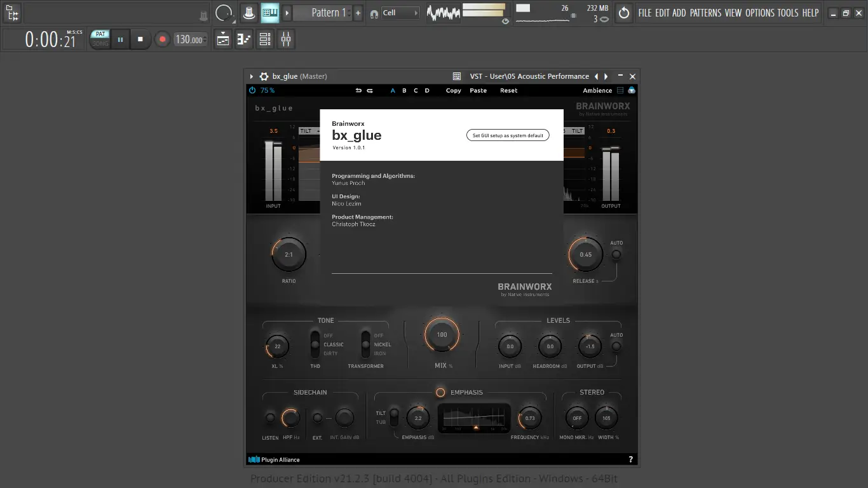Image resolution: width=868 pixels, height=488 pixels.
Task: Click the Reset button in bx_glue
Action: 509,90
